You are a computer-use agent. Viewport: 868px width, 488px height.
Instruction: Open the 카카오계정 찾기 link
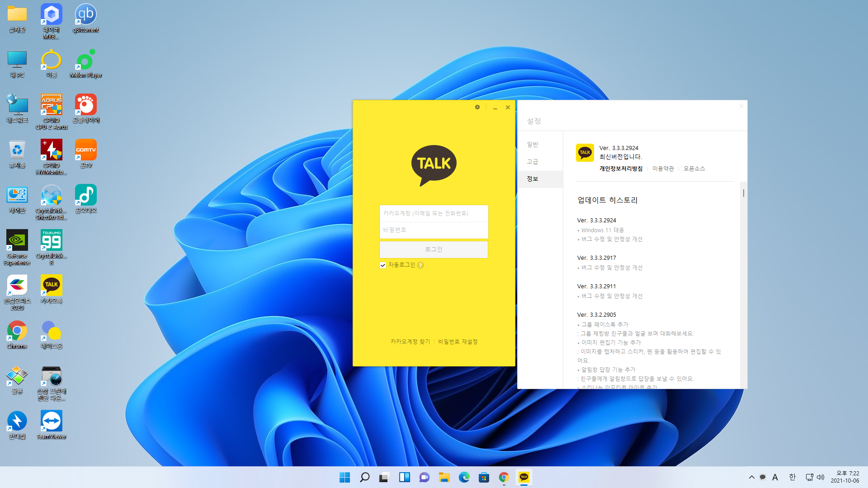click(x=410, y=342)
